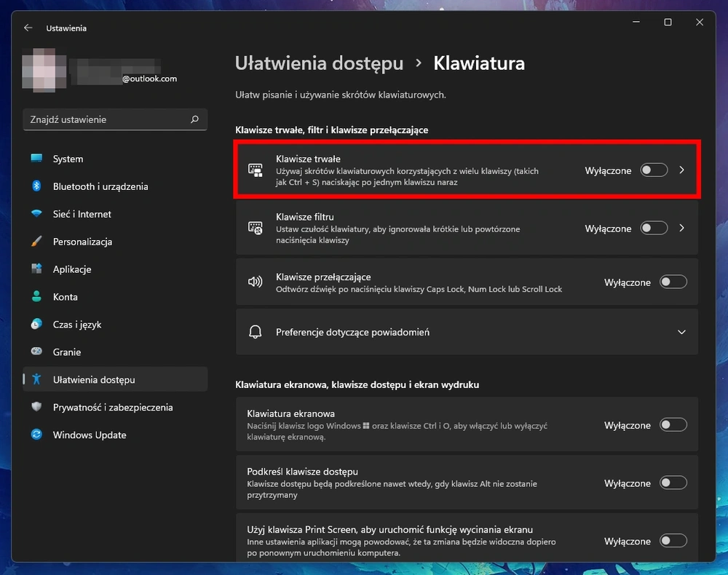728x575 pixels.
Task: Open Aplikacje settings
Action: [115, 269]
